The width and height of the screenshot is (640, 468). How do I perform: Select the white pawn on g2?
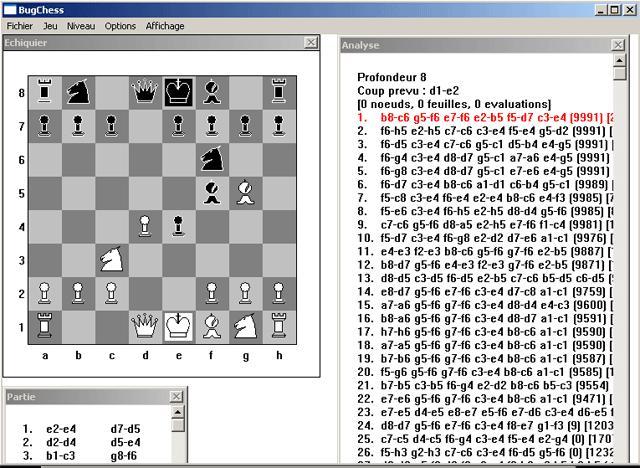[x=245, y=294]
